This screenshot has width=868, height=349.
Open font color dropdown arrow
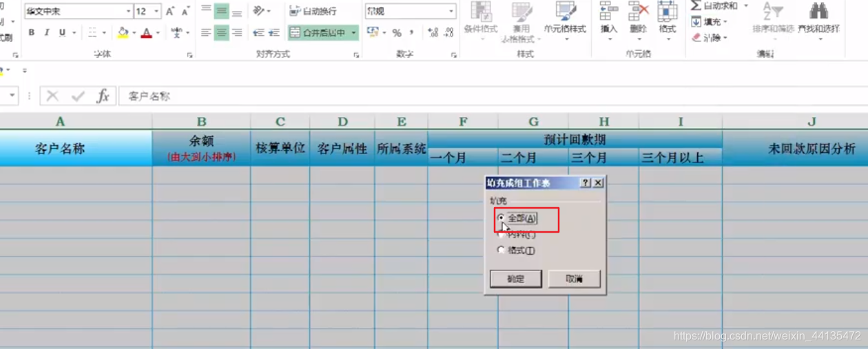click(x=158, y=32)
